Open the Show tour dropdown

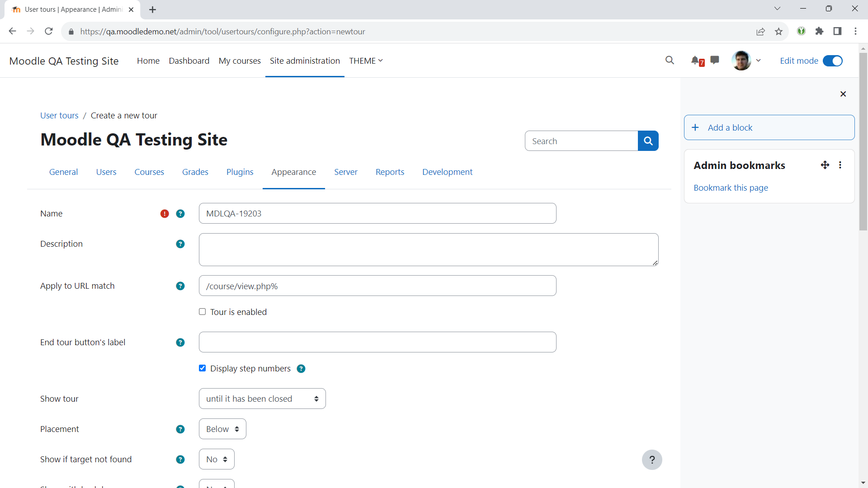tap(262, 399)
